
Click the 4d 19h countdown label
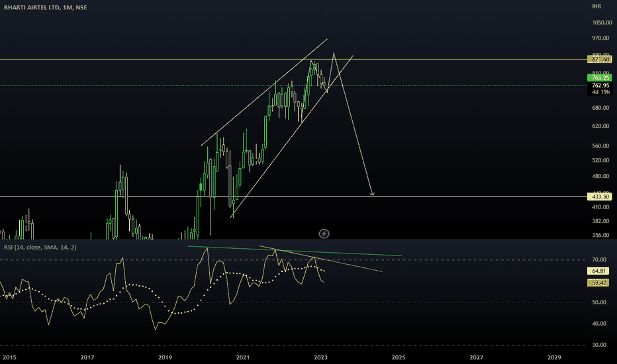[600, 92]
